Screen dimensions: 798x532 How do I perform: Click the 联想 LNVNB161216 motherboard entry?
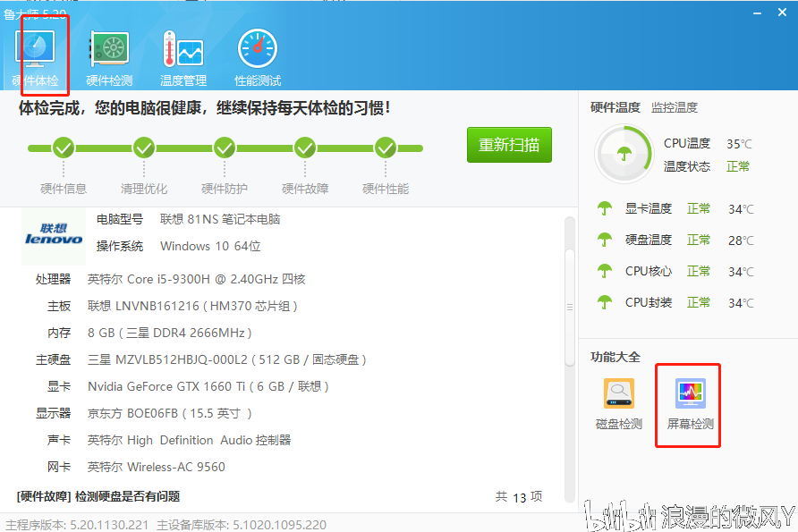[x=192, y=306]
